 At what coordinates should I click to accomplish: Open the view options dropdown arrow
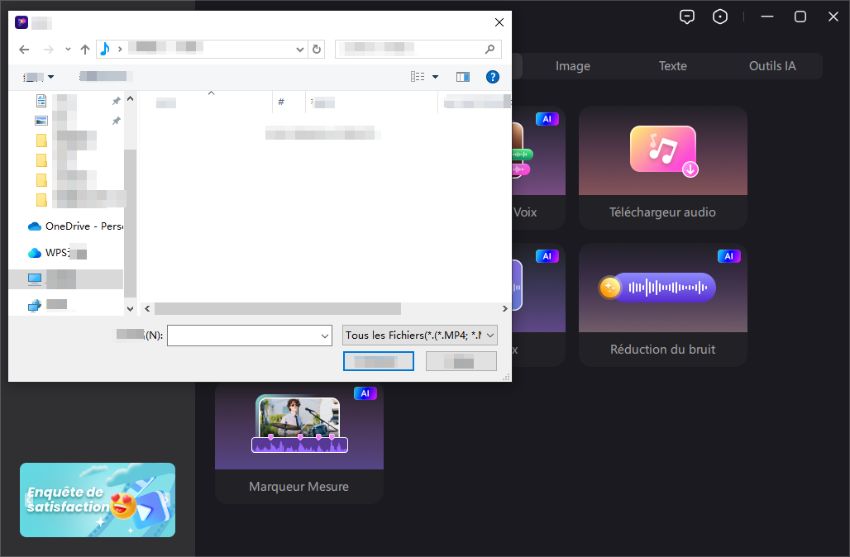(435, 77)
